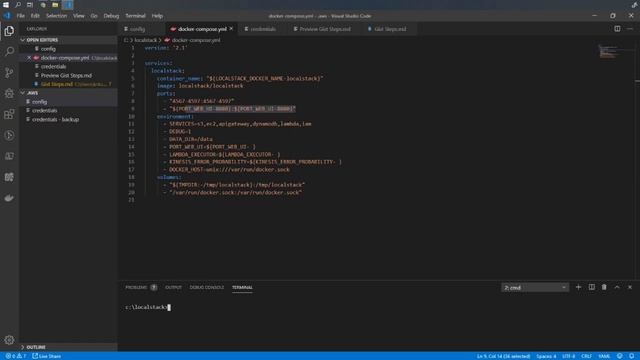Screen dimensions: 640x360
Task: Change line endings via CRLF
Action: (x=586, y=356)
